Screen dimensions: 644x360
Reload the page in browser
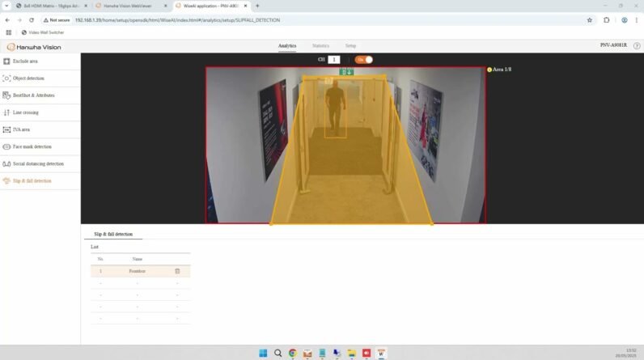pos(32,20)
